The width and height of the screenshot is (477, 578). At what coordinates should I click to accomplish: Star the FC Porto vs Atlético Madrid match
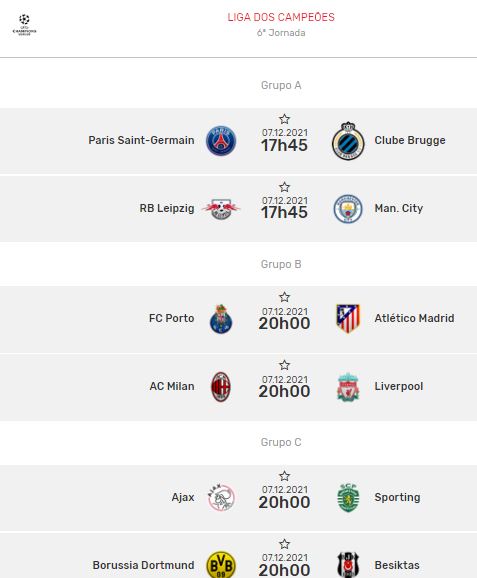[284, 297]
